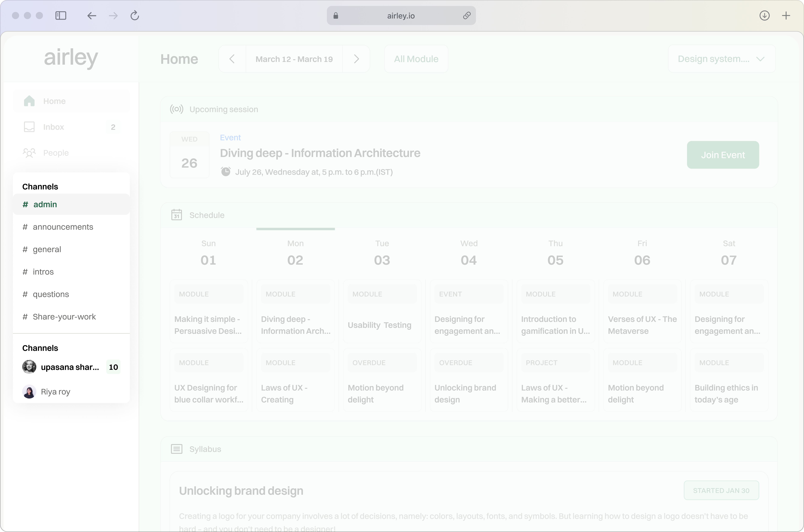Open Usability Testing module card
Viewport: 804px width, 532px height.
pyautogui.click(x=382, y=311)
